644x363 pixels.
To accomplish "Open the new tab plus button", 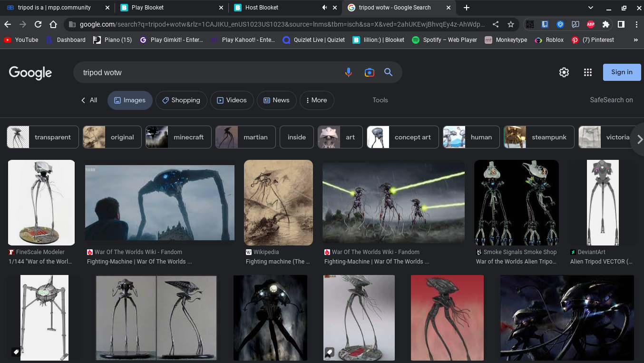I will click(x=466, y=8).
